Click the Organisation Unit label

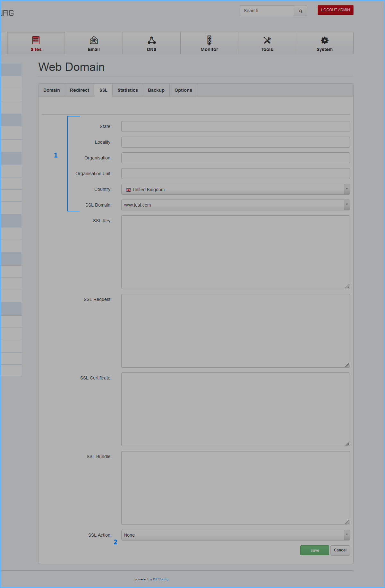tap(93, 174)
